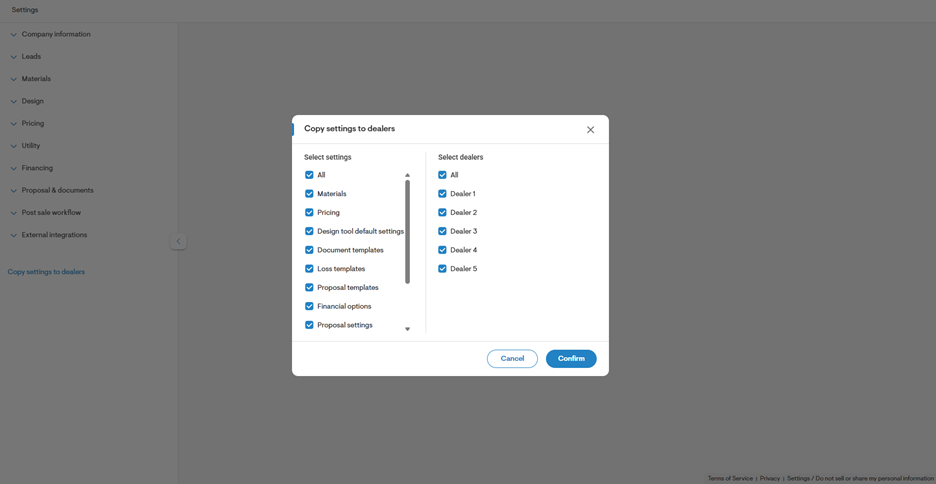Close the Copy settings to dealers dialog
936x484 pixels.
click(x=590, y=130)
